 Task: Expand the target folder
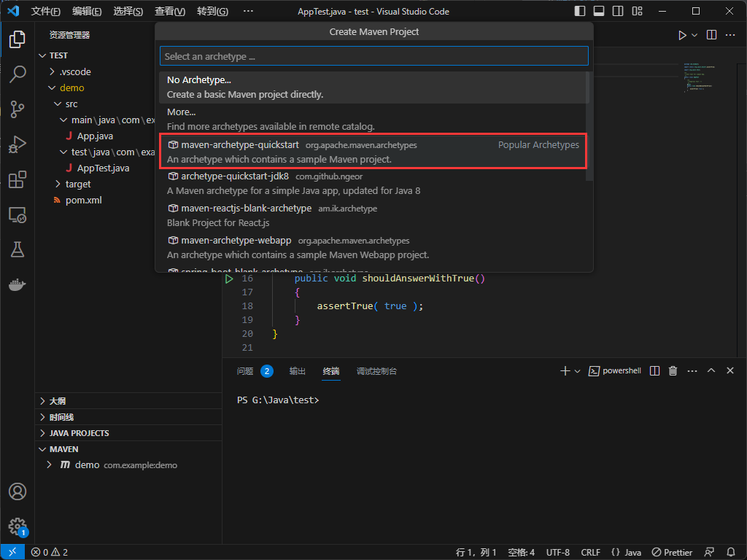point(77,184)
